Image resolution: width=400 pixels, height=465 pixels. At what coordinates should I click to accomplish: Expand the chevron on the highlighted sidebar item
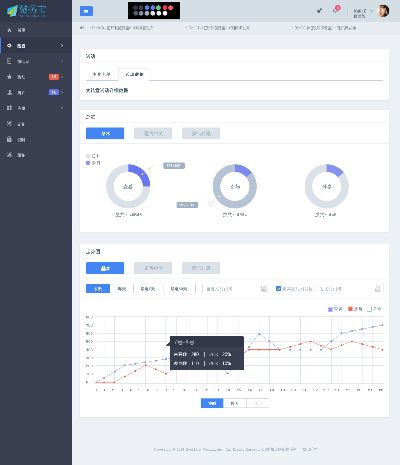(x=62, y=46)
